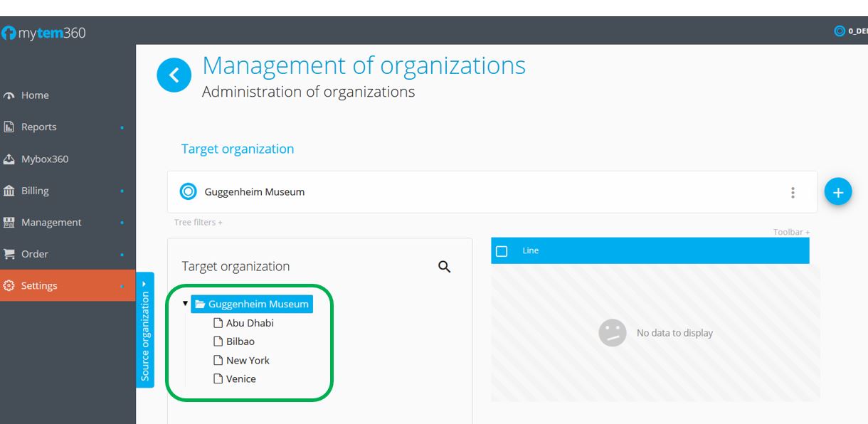Expand the Toolbar + option
868x424 pixels.
click(791, 232)
